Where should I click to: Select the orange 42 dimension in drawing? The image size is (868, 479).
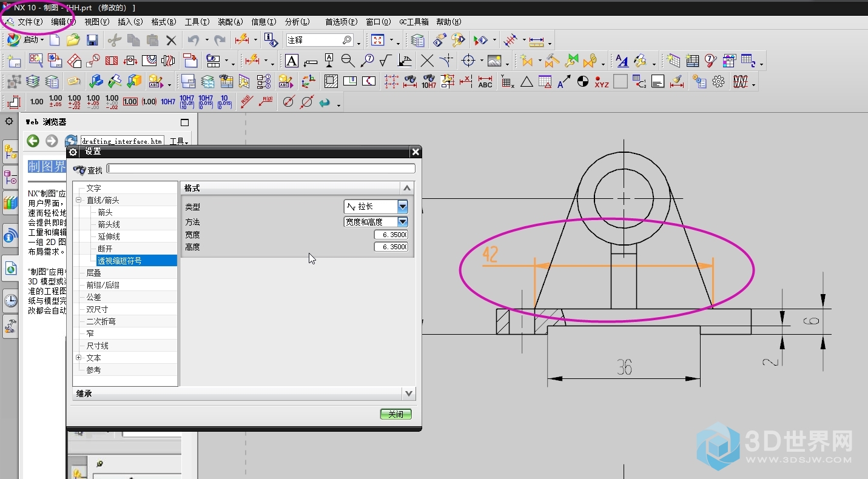(x=490, y=255)
